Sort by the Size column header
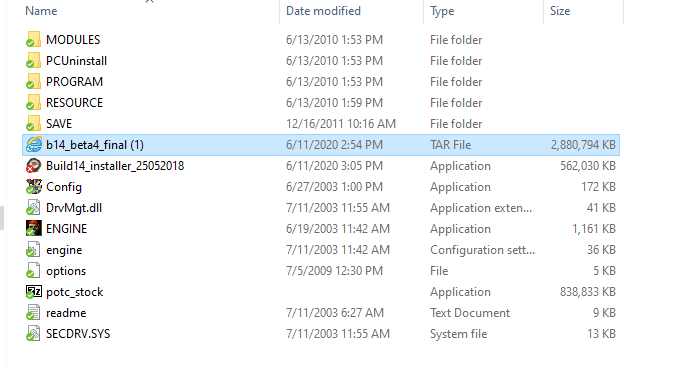The width and height of the screenshot is (687, 369). point(560,11)
